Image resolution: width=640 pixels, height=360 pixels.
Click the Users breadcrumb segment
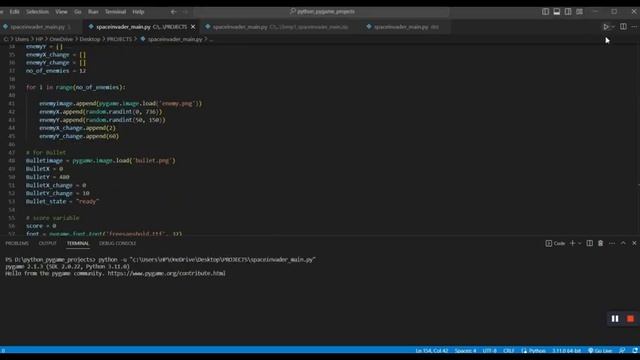(22, 39)
